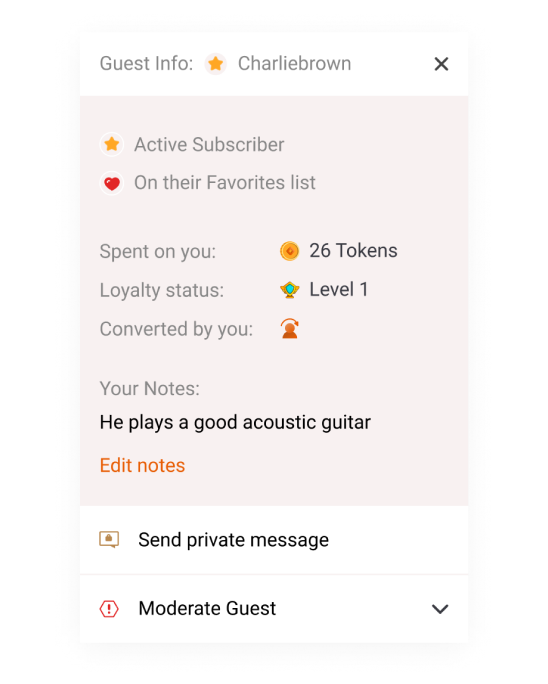Open Edit notes link

click(x=142, y=465)
